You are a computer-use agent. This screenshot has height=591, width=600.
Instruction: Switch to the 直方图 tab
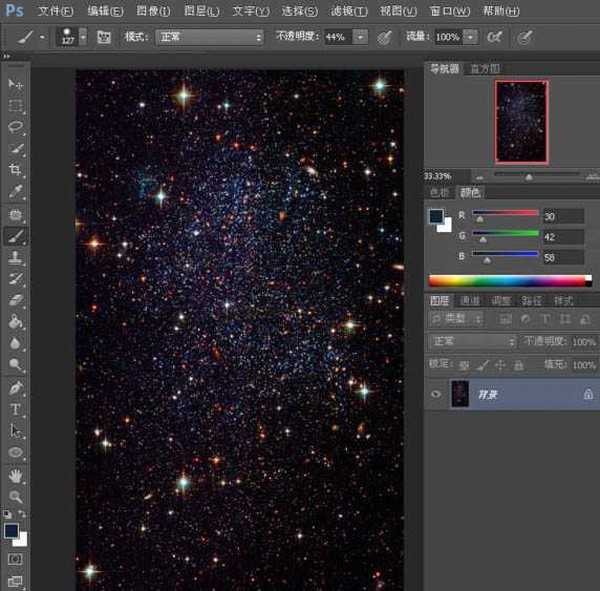click(x=484, y=69)
